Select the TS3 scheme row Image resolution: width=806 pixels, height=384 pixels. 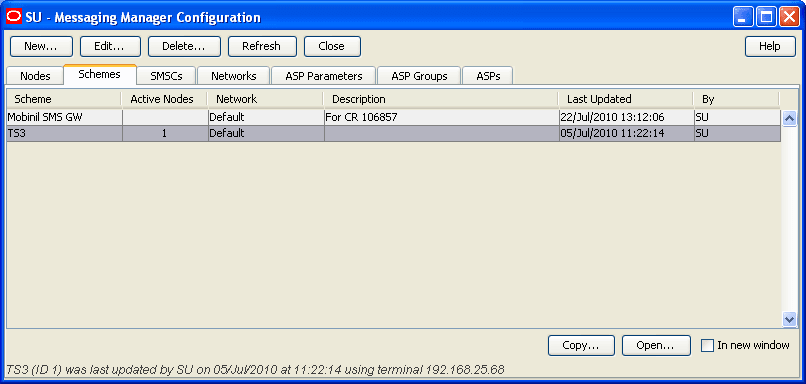394,134
